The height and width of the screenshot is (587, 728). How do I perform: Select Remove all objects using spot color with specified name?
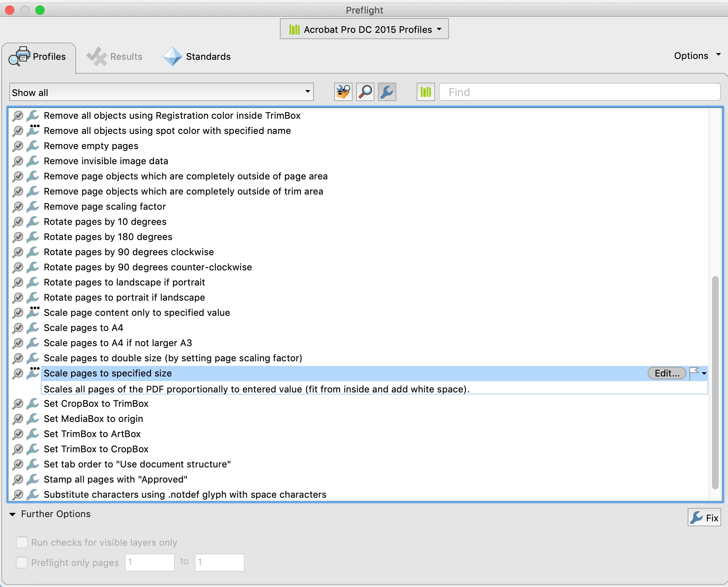tap(167, 131)
